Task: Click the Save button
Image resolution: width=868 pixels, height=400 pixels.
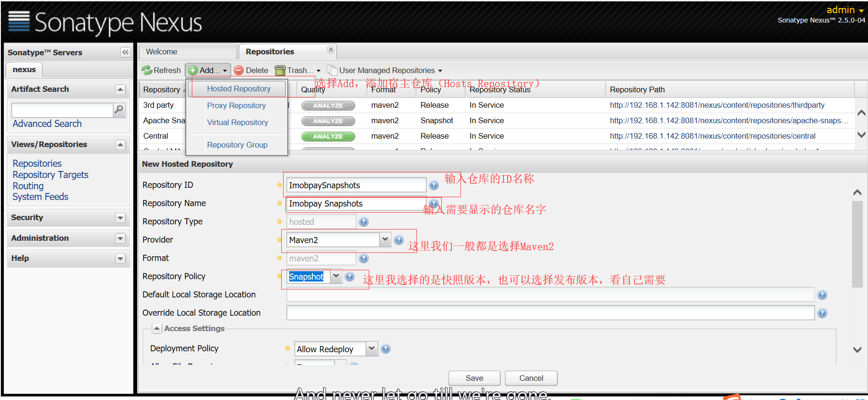Action: [474, 378]
